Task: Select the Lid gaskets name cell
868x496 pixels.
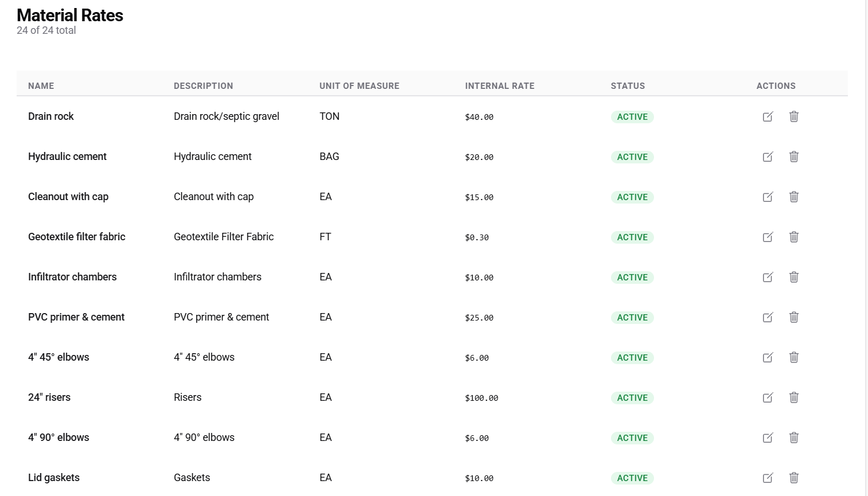Action: point(54,478)
